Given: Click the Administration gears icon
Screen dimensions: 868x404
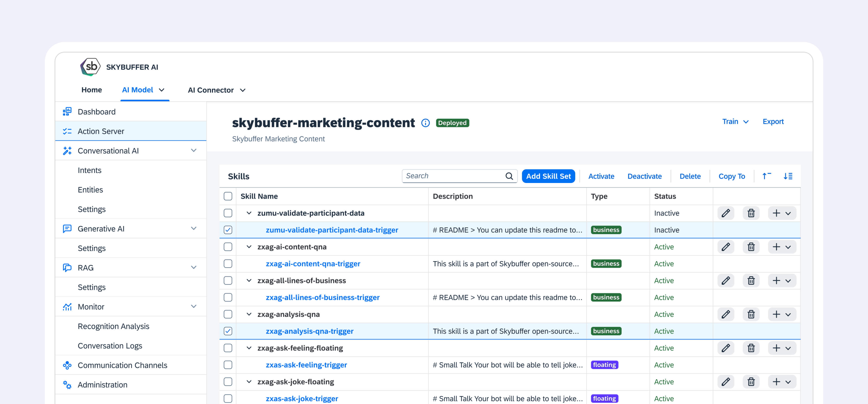Looking at the screenshot, I should tap(67, 385).
